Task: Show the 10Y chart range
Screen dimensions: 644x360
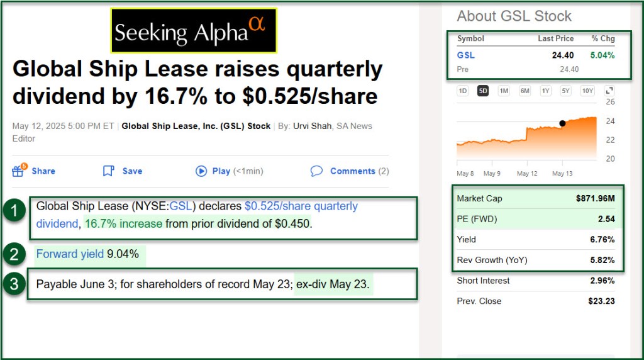Action: (587, 91)
